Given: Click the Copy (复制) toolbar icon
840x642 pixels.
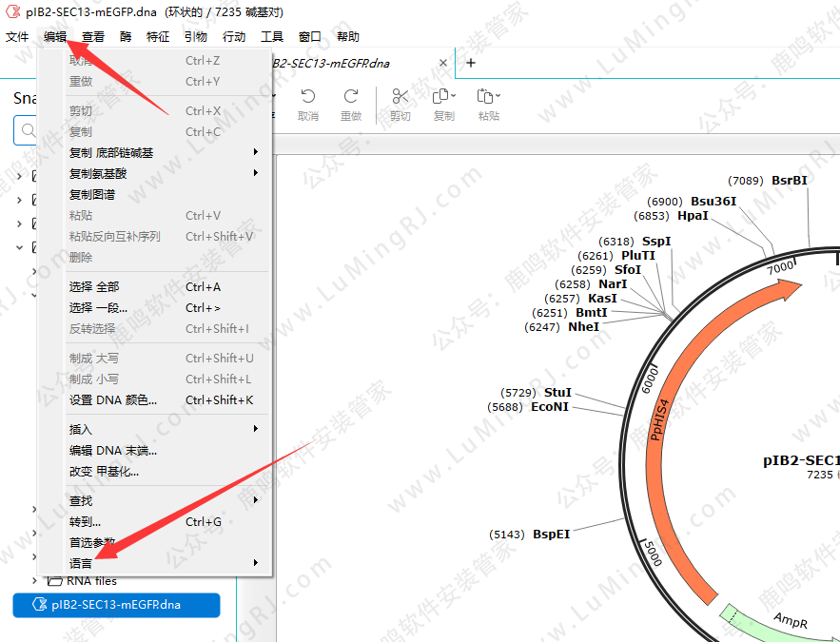Looking at the screenshot, I should [x=443, y=97].
